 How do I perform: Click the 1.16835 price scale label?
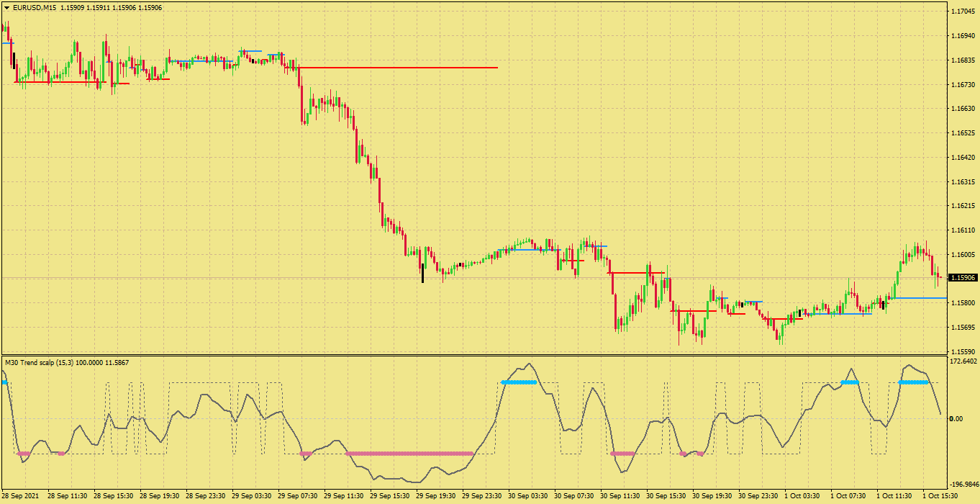coord(963,60)
